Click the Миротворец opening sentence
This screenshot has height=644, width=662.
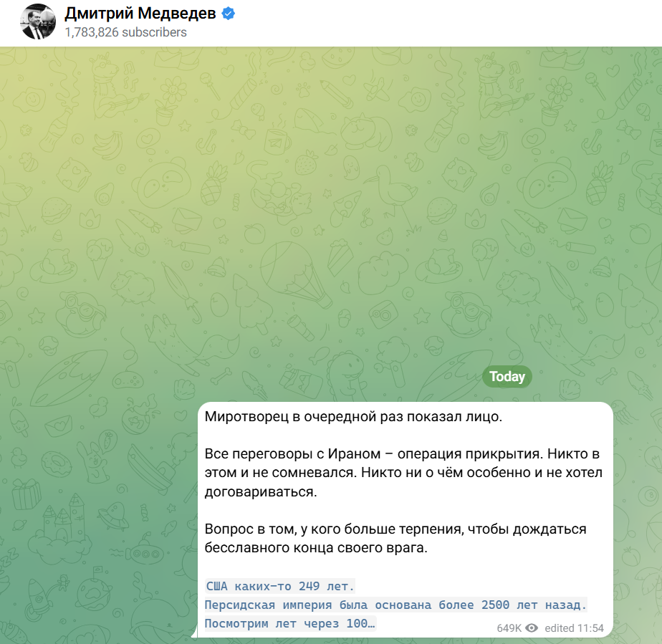tap(353, 416)
